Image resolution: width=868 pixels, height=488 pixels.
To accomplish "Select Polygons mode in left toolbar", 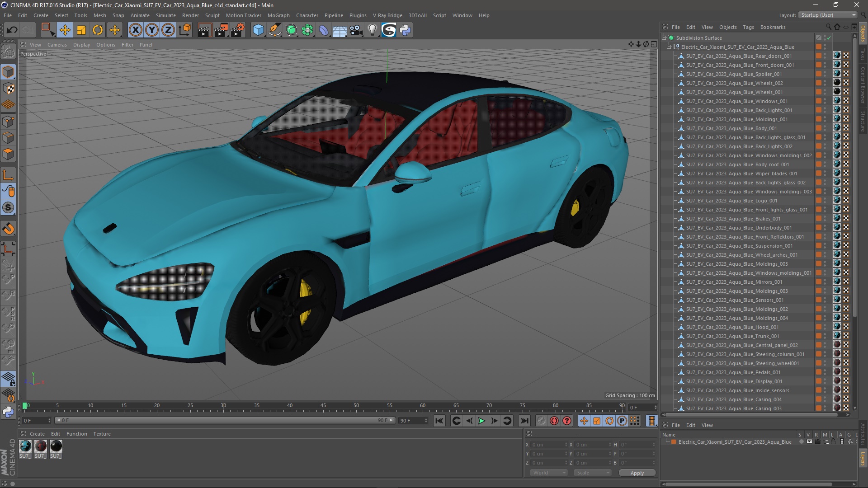I will click(x=8, y=155).
